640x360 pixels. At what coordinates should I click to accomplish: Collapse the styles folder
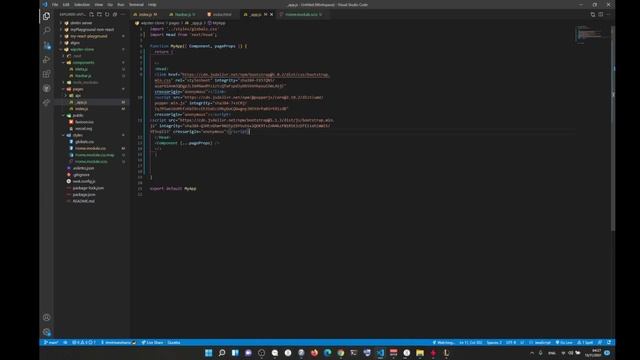78,135
